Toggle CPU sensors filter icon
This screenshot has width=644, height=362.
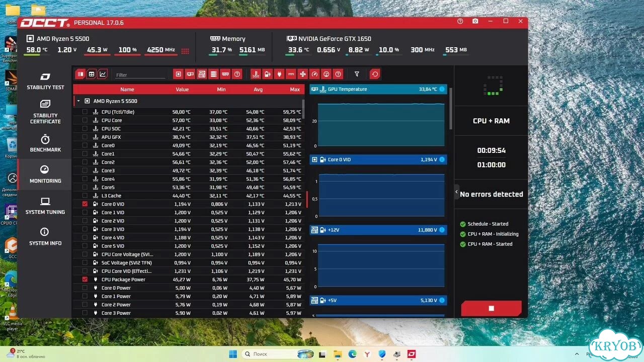click(x=178, y=74)
